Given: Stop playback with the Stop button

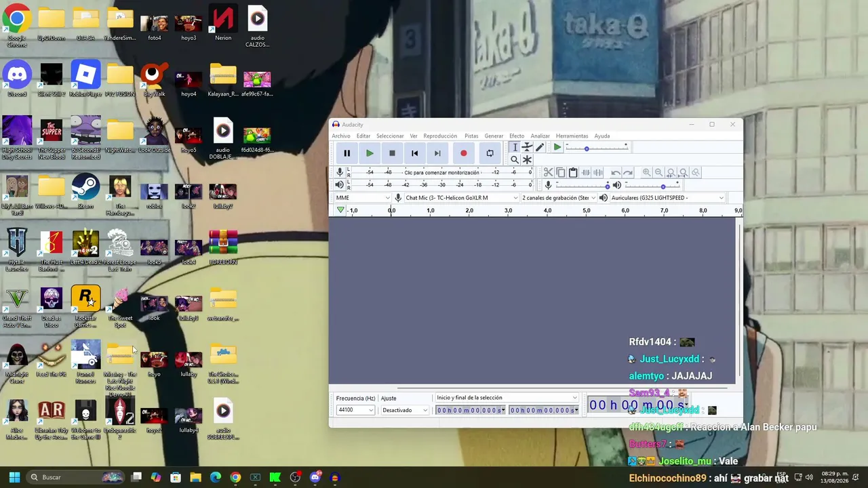Looking at the screenshot, I should pos(392,153).
